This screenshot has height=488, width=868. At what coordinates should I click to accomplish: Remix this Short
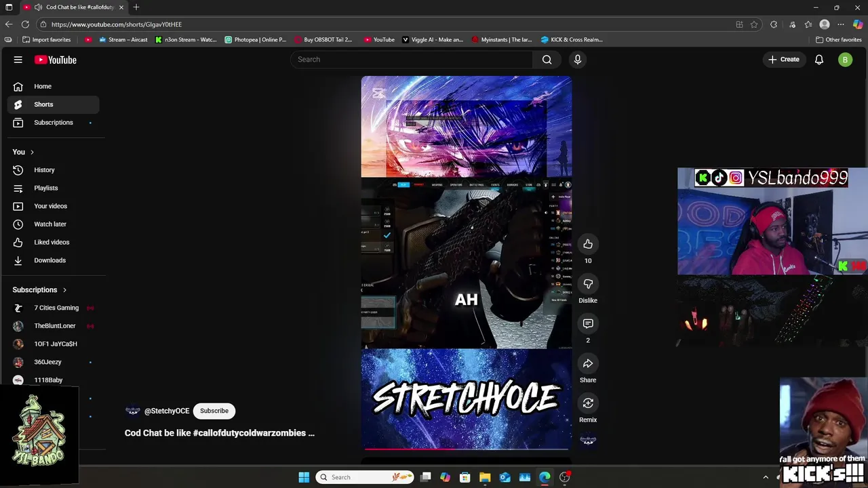coord(588,403)
